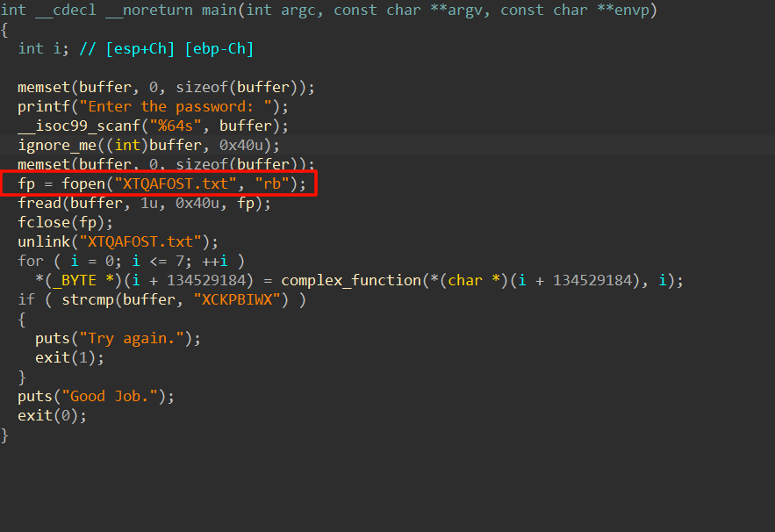Select the puts("Try again.") line
The image size is (775, 532).
pyautogui.click(x=118, y=338)
